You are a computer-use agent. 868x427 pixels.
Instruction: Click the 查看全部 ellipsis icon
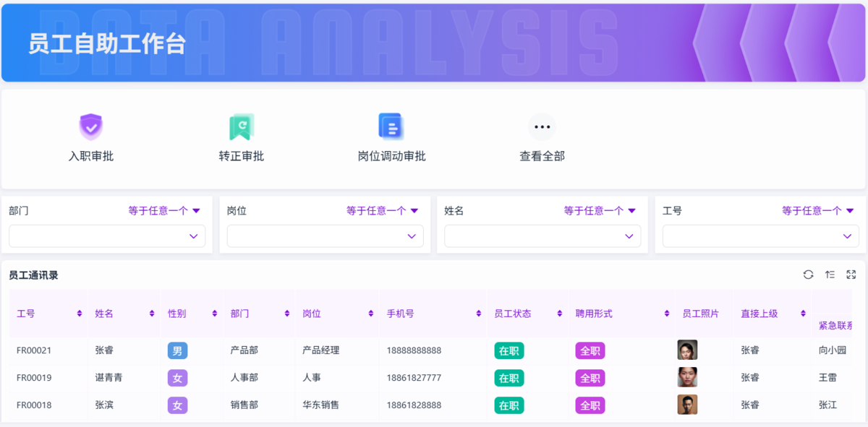click(x=542, y=127)
